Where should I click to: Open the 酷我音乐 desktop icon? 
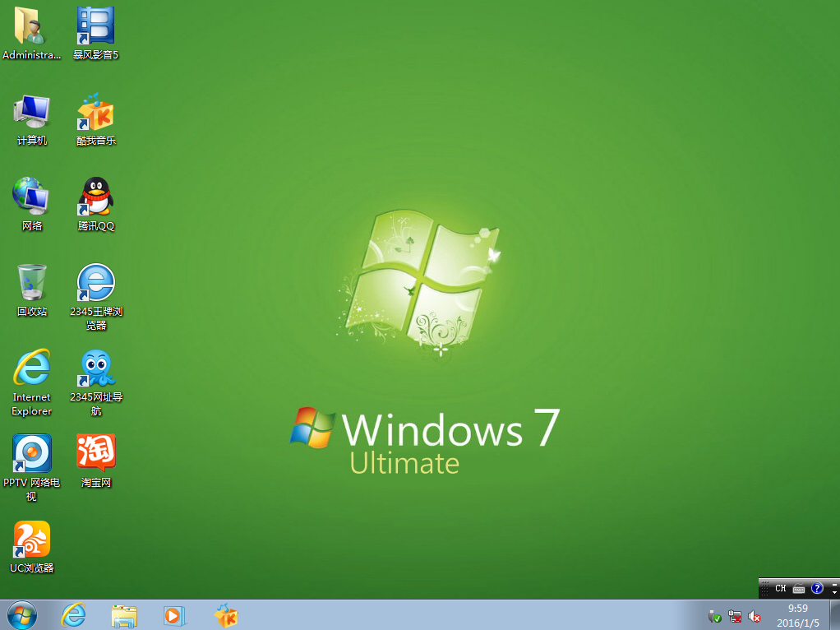(95, 112)
